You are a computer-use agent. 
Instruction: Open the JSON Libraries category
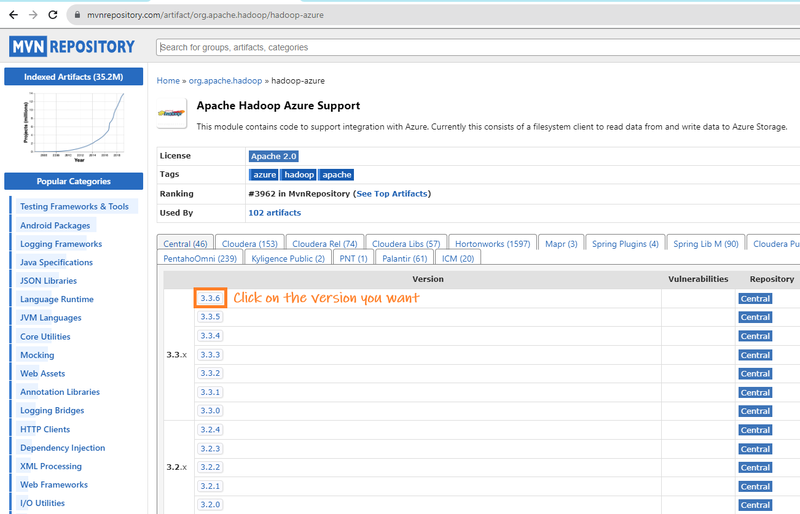coord(48,281)
